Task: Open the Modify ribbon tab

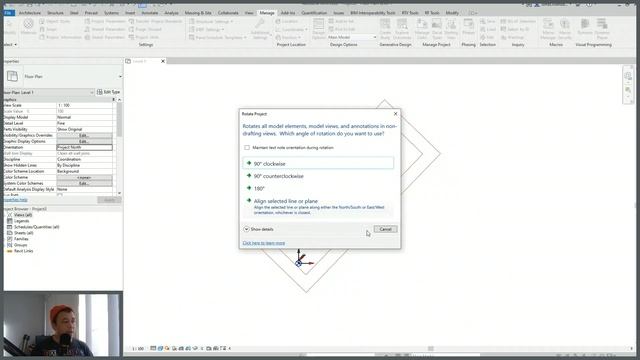Action: pos(452,13)
